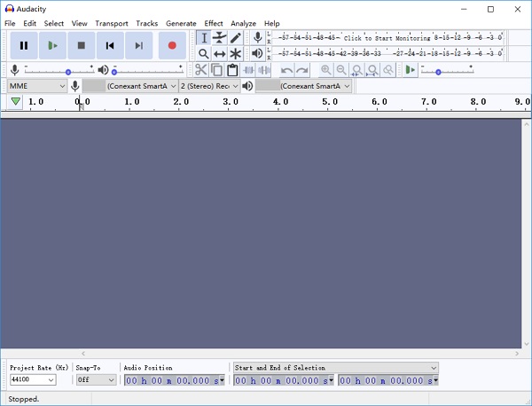Open selection start time format arrow
The width and height of the screenshot is (532, 406).
coord(331,380)
